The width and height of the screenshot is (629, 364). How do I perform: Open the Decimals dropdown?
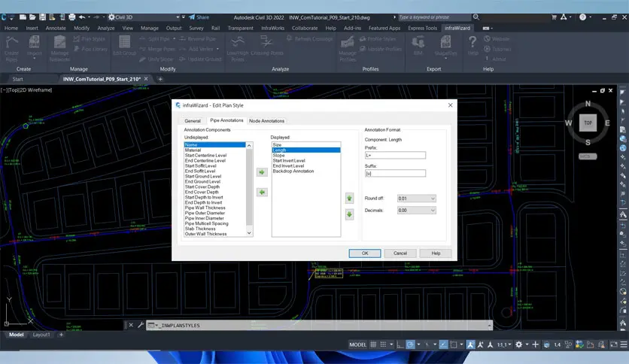(416, 210)
